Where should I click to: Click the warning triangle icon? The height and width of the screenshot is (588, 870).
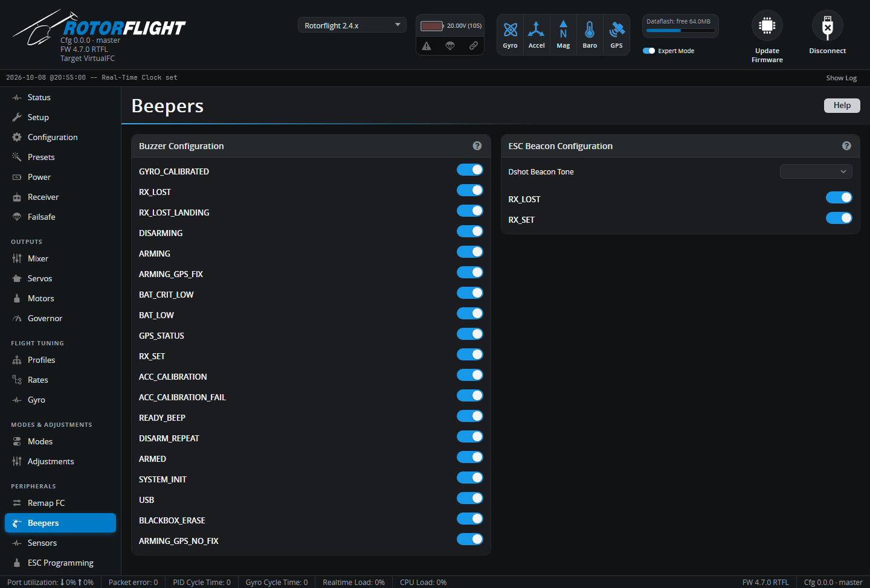[x=427, y=46]
